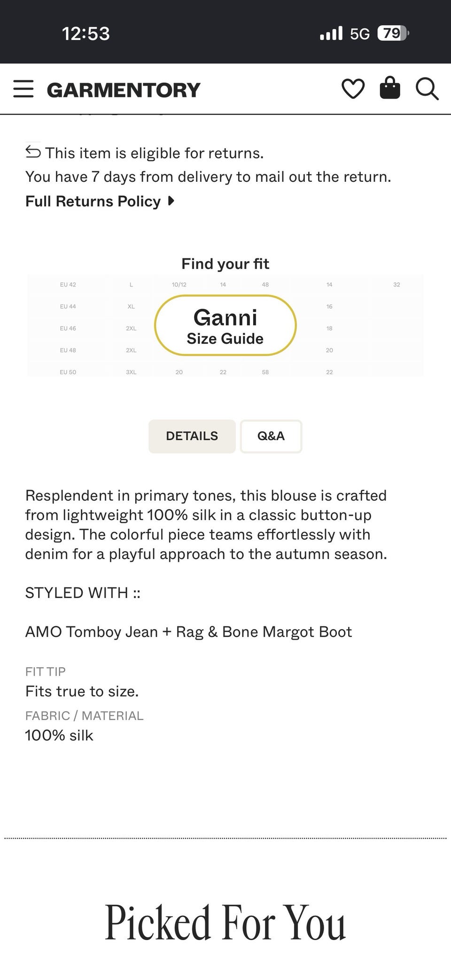Select the Picked For You heading
The image size is (451, 980).
pyautogui.click(x=225, y=923)
